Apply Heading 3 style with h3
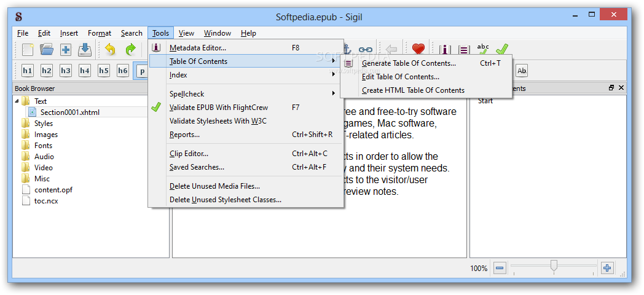This screenshot has width=644, height=295. 66,71
